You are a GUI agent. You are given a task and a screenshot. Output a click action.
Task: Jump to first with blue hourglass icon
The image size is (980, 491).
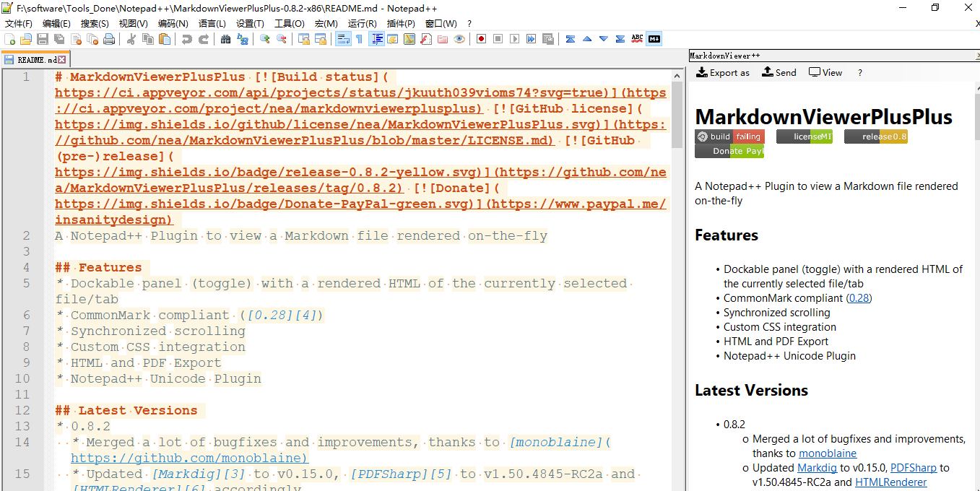570,39
